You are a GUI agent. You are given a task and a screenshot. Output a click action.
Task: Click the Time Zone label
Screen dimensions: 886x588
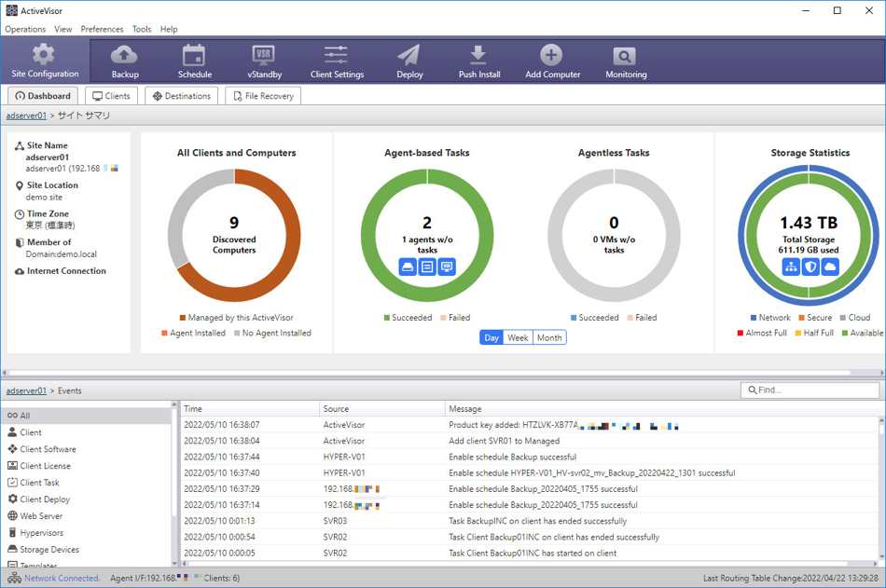click(x=48, y=213)
